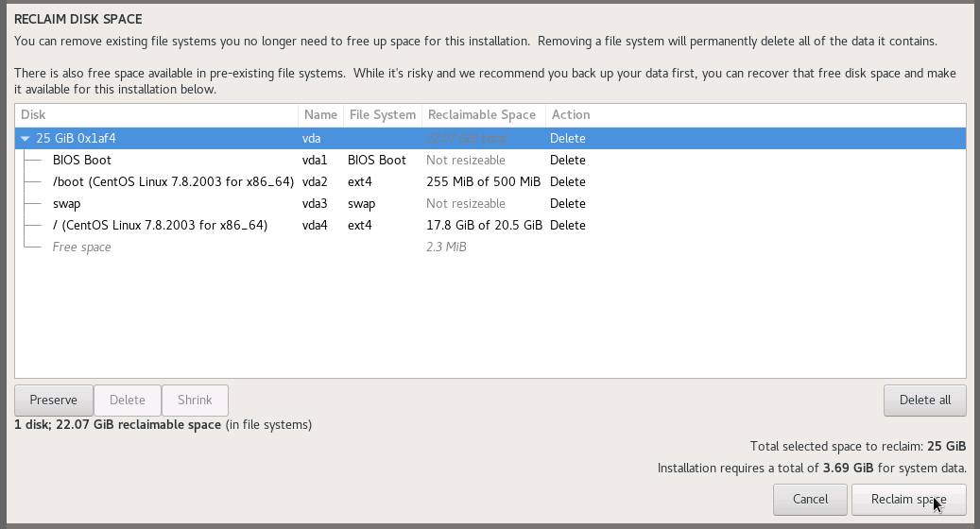Click the Delete button below the list
Image resolution: width=980 pixels, height=529 pixels.
click(x=128, y=400)
